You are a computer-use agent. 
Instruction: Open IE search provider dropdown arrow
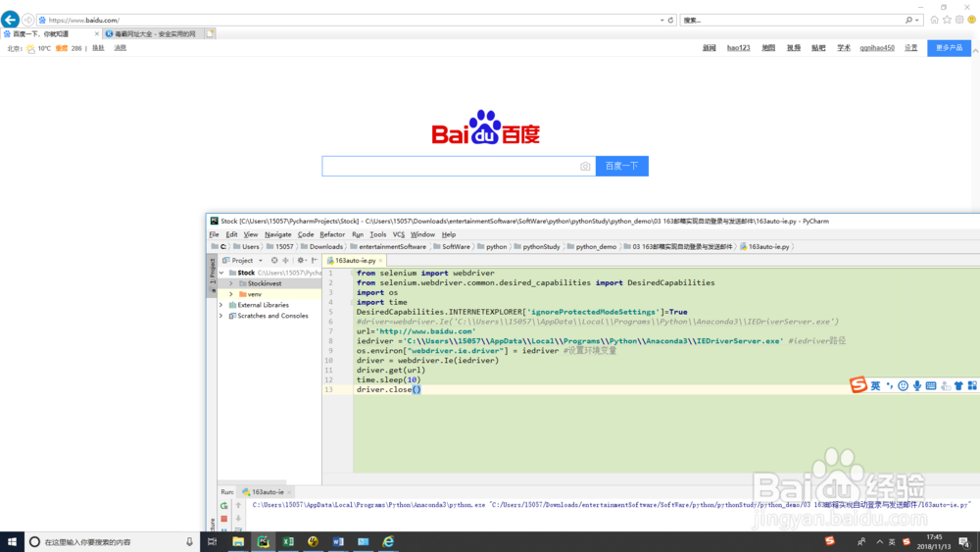[917, 20]
